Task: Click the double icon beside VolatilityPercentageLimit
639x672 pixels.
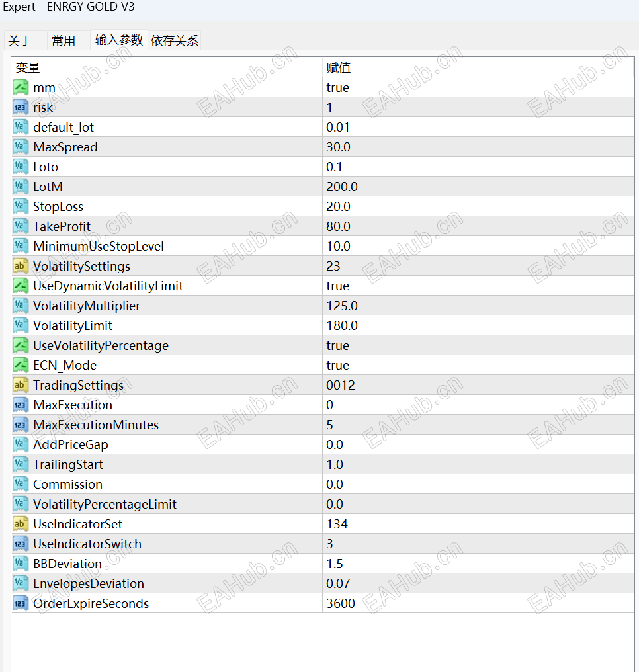Action: click(x=20, y=504)
